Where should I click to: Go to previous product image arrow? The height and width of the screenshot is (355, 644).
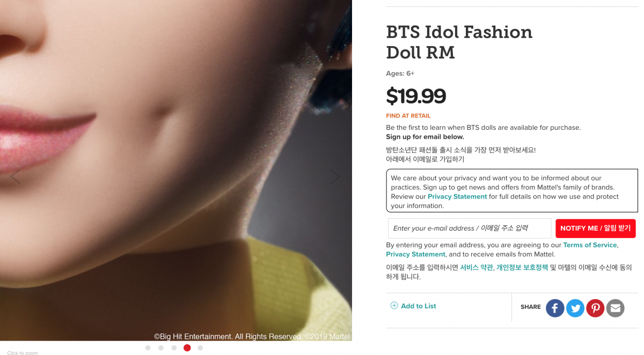[15, 176]
